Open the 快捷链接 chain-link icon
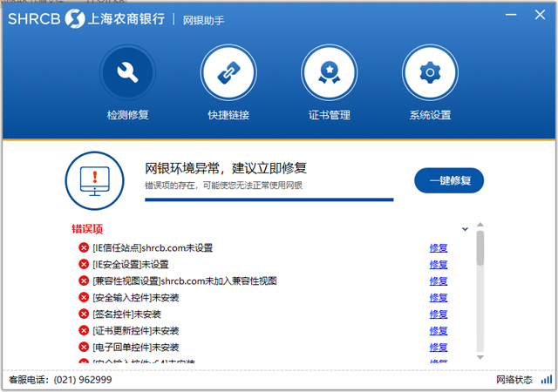This screenshot has height=392, width=558. tap(228, 72)
